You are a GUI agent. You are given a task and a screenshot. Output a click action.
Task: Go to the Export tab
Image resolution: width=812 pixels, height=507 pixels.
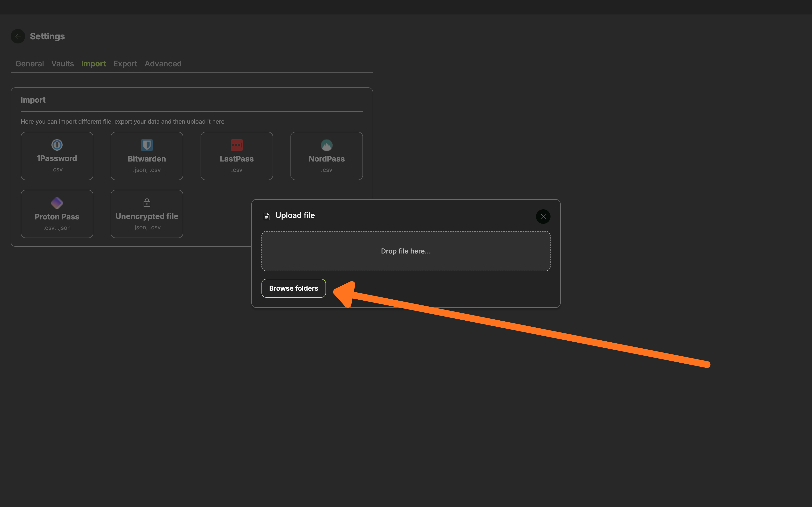pyautogui.click(x=125, y=64)
